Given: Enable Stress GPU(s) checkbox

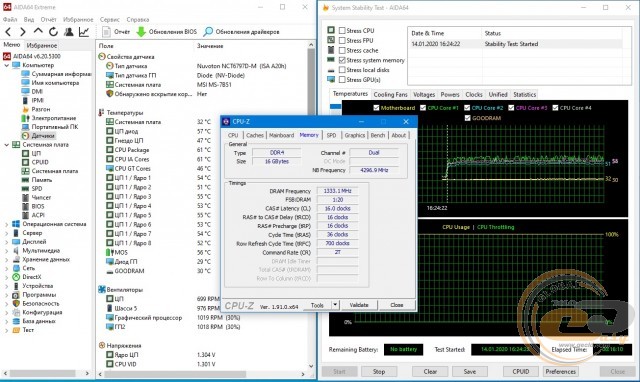Looking at the screenshot, I should tap(342, 80).
